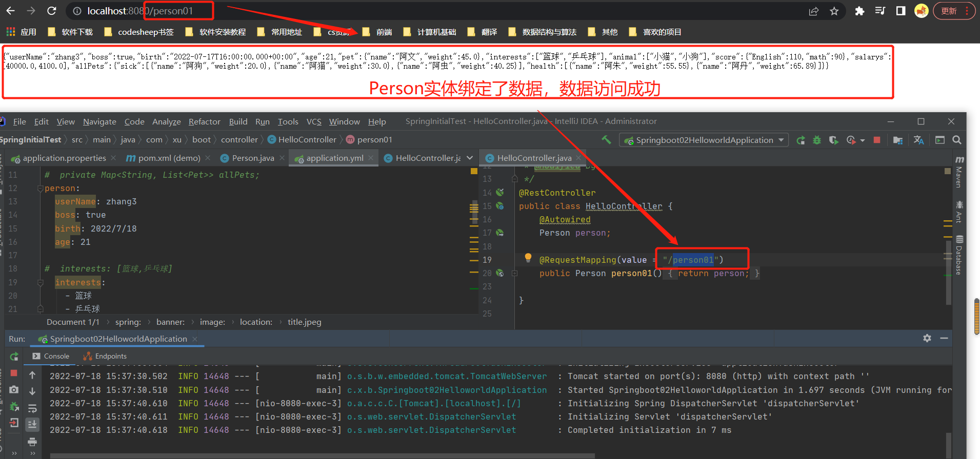Viewport: 980px width, 459px height.
Task: Click the Down the stack trace arrow
Action: [x=32, y=391]
